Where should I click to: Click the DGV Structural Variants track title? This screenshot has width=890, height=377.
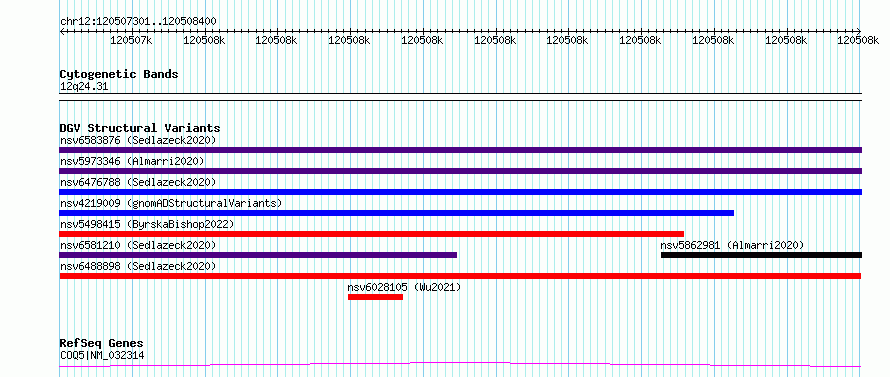[x=140, y=128]
